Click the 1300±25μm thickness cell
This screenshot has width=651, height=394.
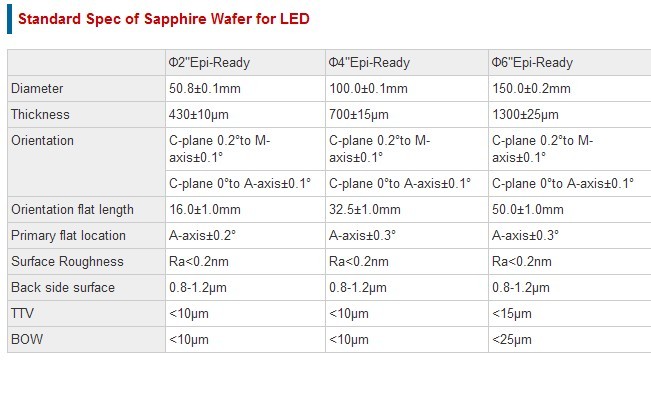(525, 115)
